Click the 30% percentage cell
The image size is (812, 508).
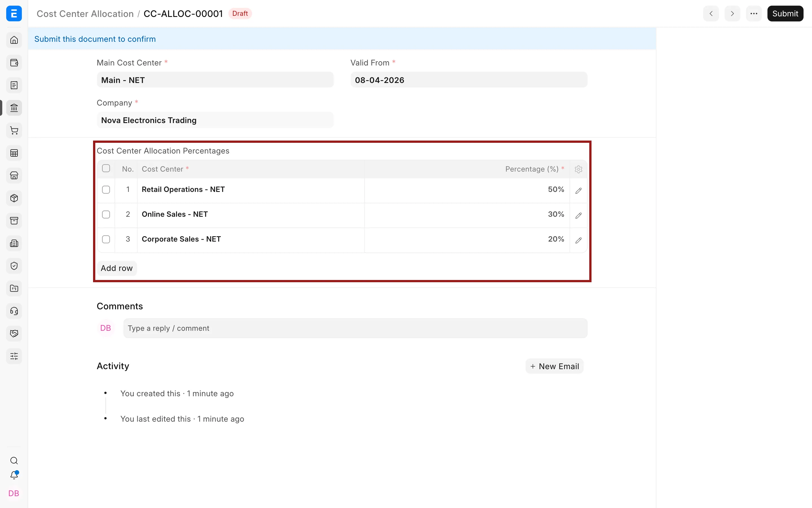point(467,215)
